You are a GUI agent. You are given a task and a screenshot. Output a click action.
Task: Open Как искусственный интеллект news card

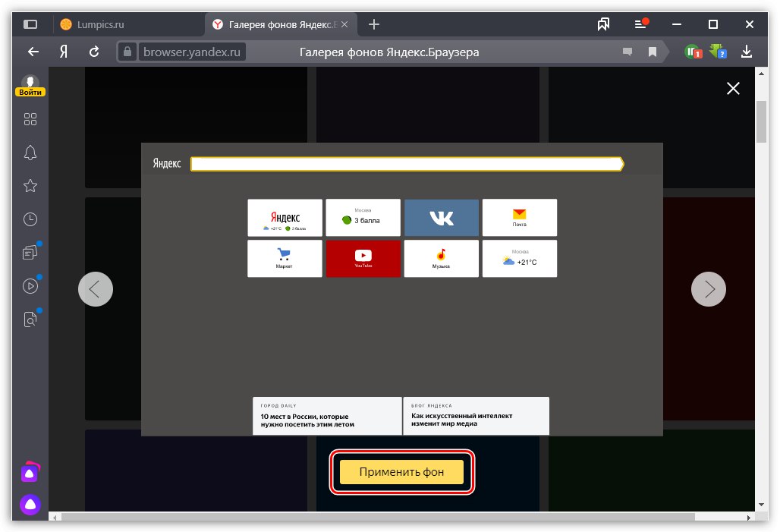point(476,416)
